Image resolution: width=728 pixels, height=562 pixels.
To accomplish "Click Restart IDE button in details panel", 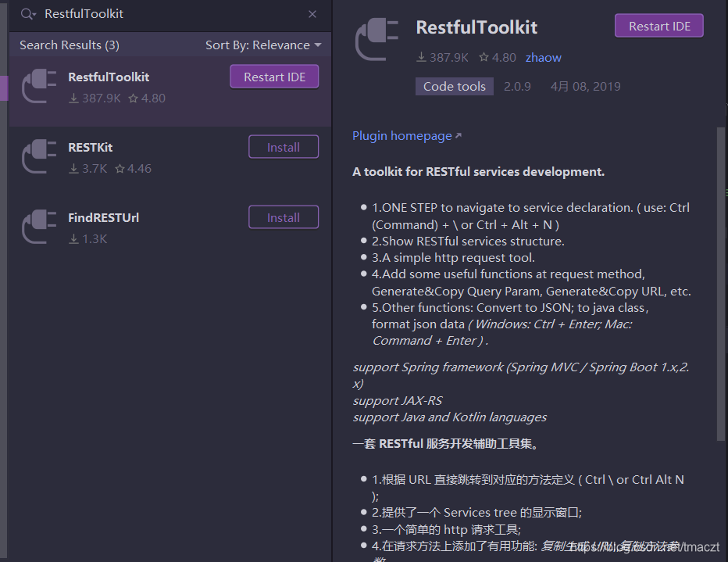I will coord(658,26).
